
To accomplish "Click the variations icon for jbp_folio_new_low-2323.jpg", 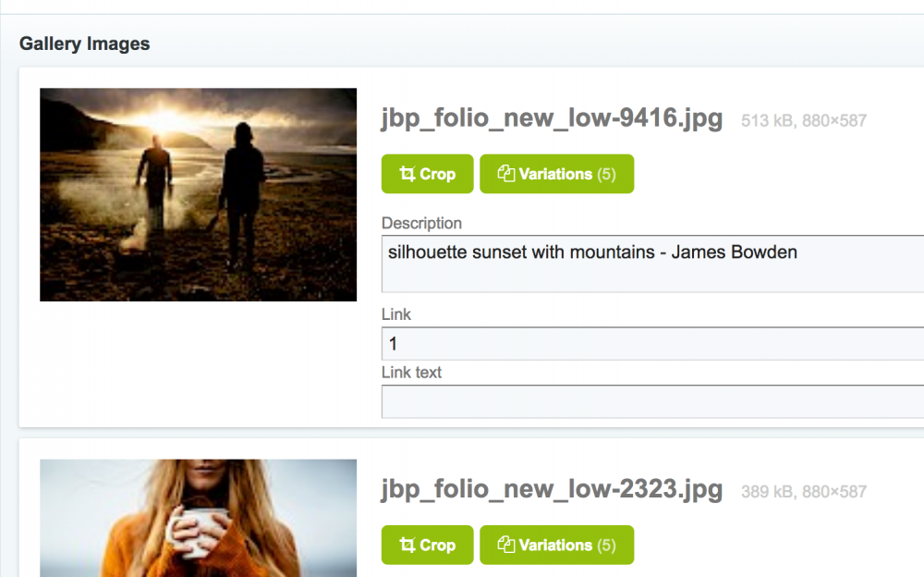I will click(505, 546).
